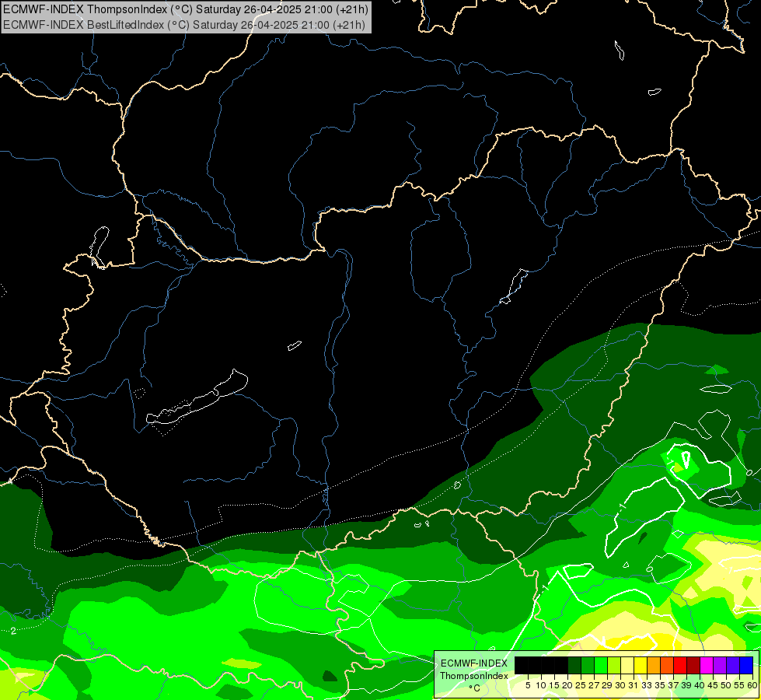
Task: Click the ThompsonIndex title line at top
Action: coord(186,9)
